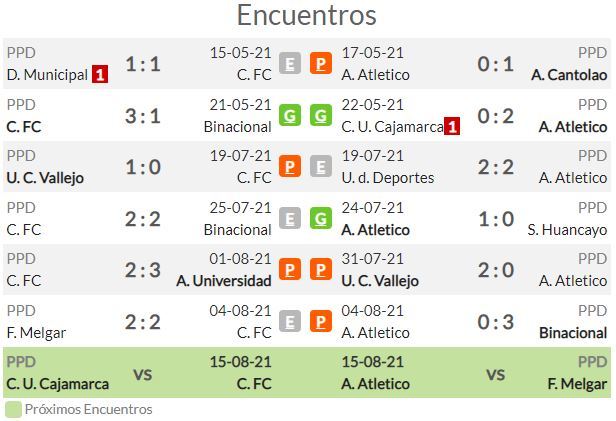This screenshot has width=616, height=421.
Task: Click the gray E badge for 15-05-21 match
Action: [x=290, y=64]
